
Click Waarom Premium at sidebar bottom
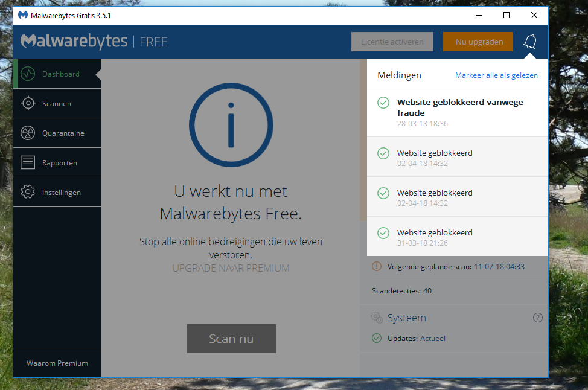click(x=57, y=363)
